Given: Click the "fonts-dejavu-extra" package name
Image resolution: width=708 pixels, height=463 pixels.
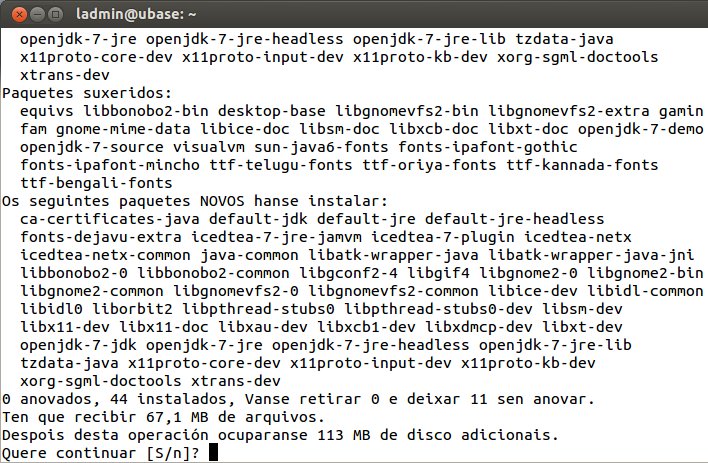Looking at the screenshot, I should [x=101, y=237].
